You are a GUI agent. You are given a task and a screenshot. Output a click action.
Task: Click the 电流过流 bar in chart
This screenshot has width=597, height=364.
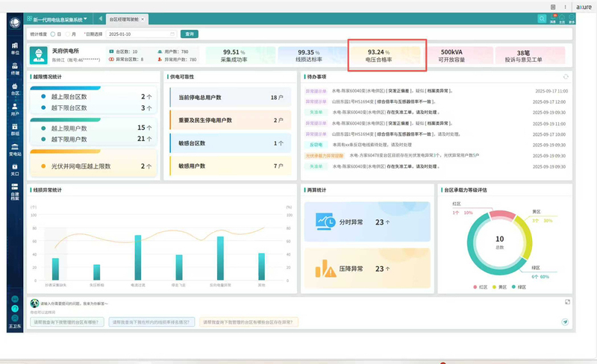coord(138,257)
